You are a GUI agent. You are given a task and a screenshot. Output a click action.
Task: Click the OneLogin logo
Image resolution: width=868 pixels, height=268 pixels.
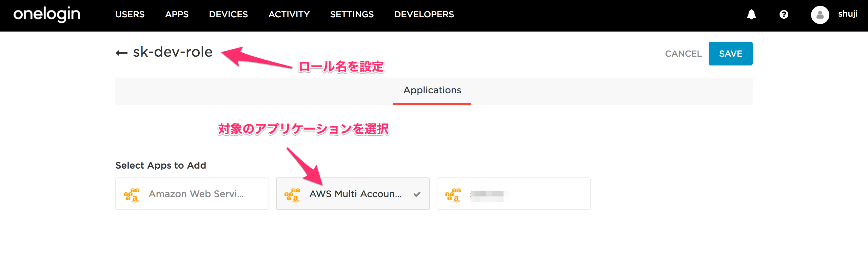coord(47,14)
